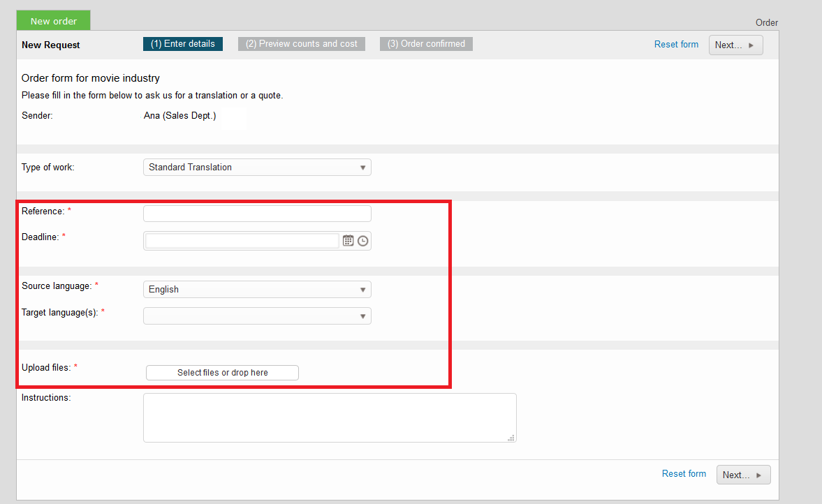Click inside the Instructions text area
822x504 pixels.
pos(330,417)
